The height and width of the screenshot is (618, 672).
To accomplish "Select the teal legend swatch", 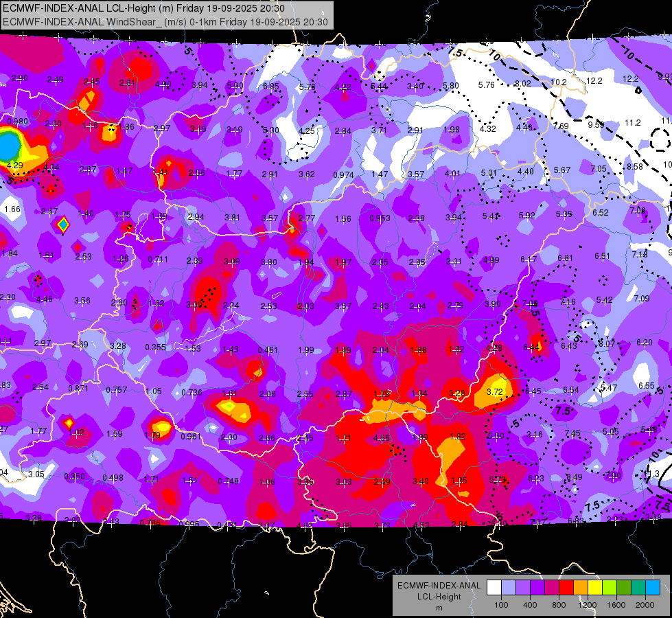I will click(638, 588).
